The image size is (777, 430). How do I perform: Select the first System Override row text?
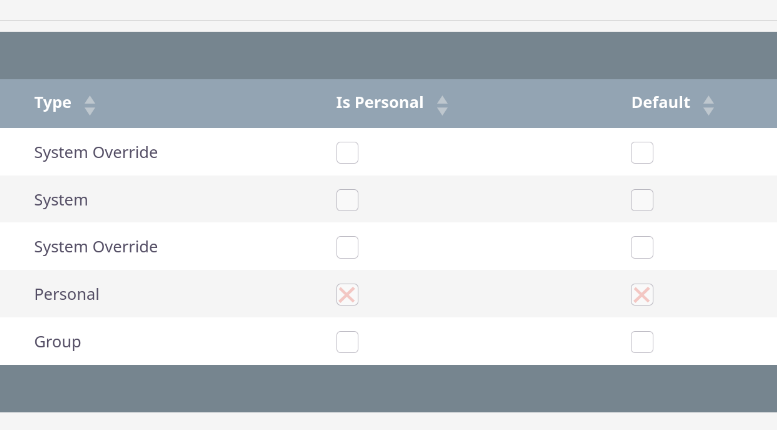tap(96, 153)
